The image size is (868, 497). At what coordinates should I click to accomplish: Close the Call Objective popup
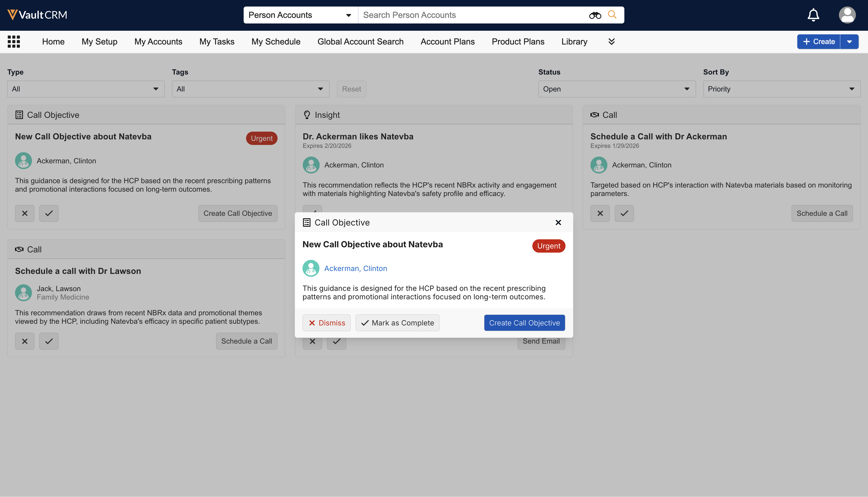(558, 223)
